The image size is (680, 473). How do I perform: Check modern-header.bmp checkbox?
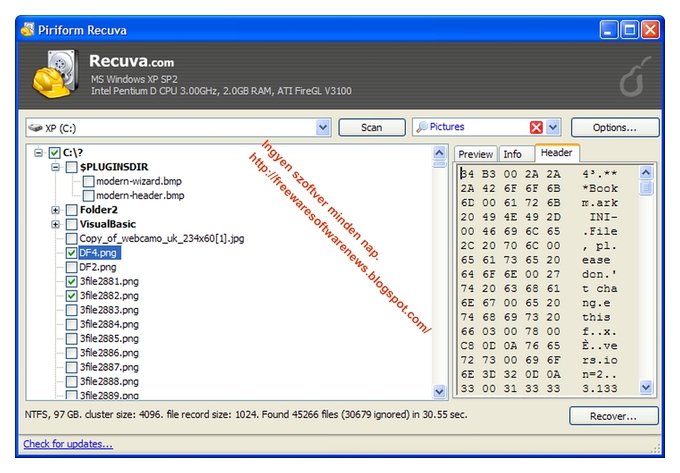(88, 196)
